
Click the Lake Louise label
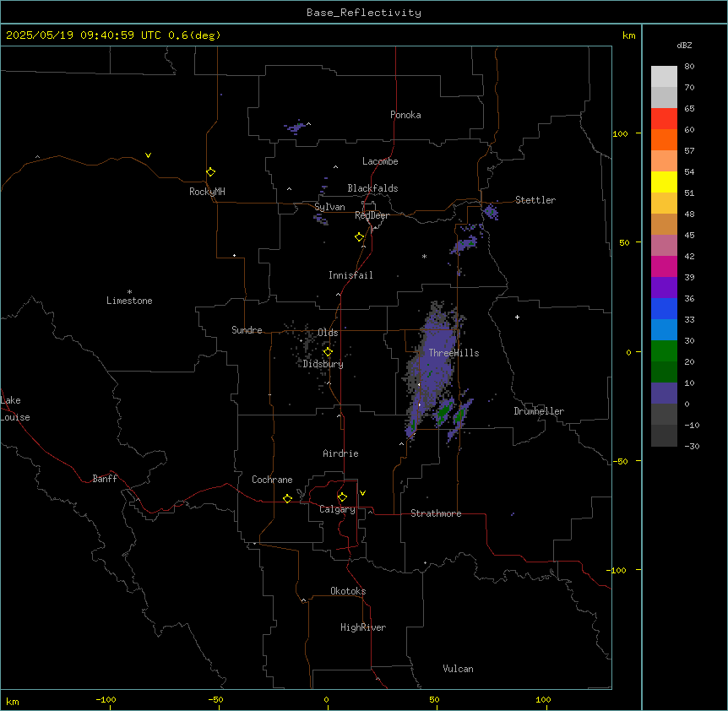[x=15, y=409]
